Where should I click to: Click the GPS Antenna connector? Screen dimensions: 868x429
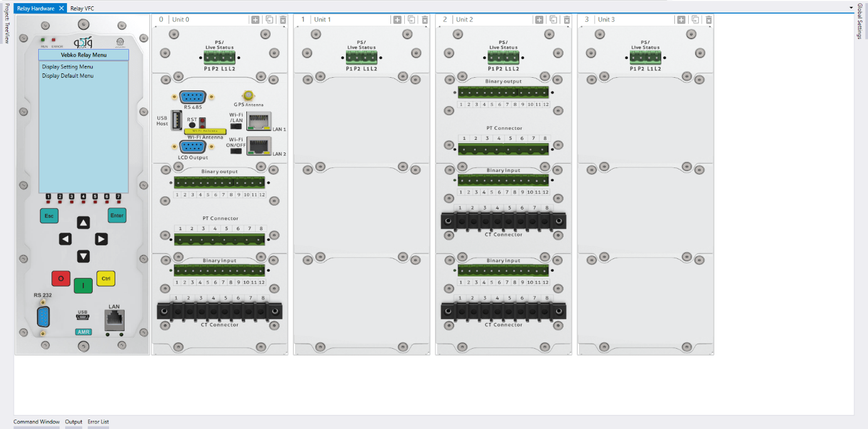[248, 96]
